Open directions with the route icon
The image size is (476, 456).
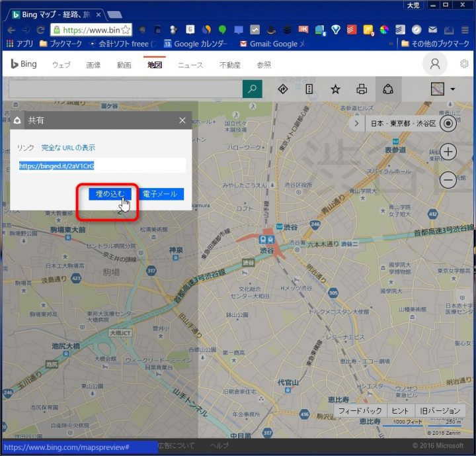tap(283, 89)
